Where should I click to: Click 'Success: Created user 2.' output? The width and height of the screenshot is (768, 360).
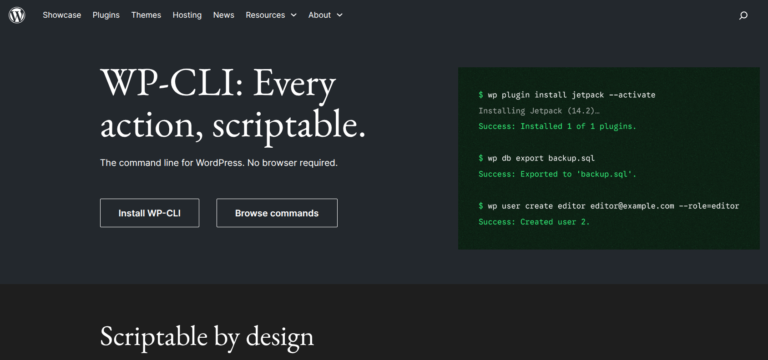[534, 222]
